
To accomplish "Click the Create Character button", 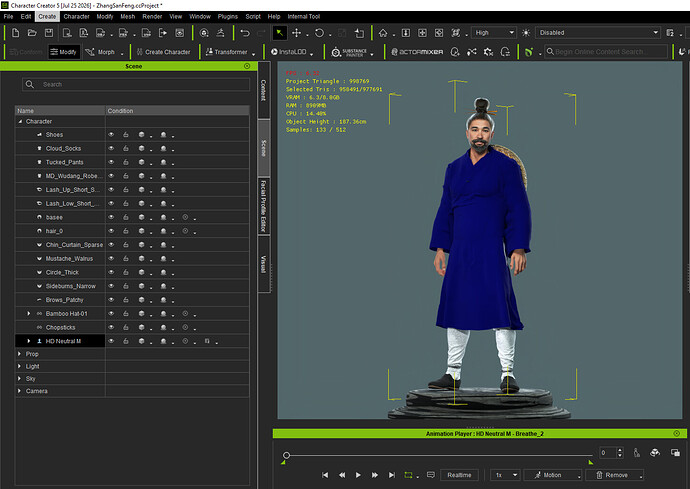I will pos(163,52).
